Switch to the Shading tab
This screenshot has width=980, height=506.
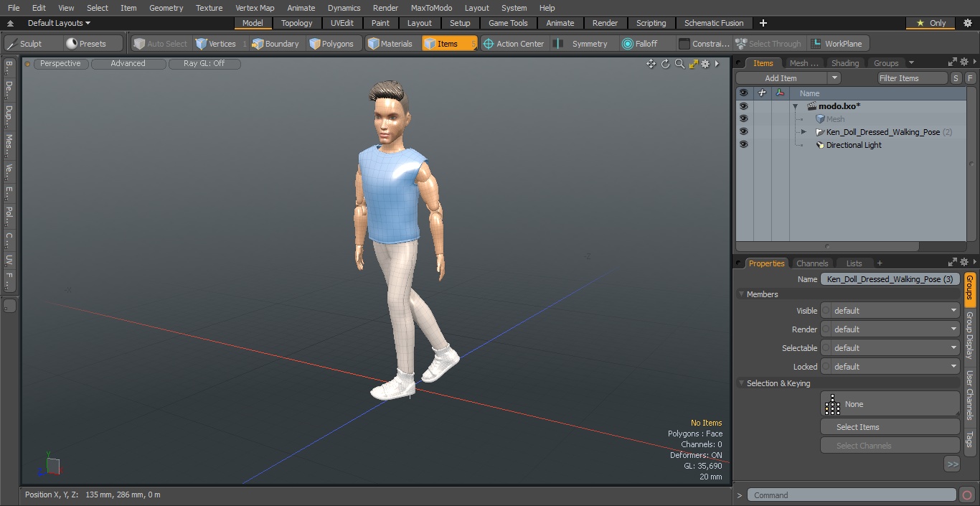tap(845, 63)
